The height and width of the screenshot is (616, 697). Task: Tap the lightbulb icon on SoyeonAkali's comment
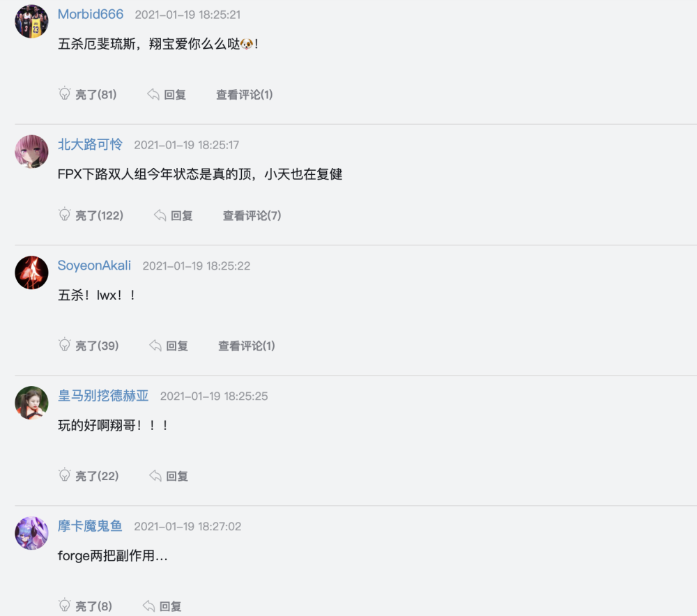coord(64,345)
